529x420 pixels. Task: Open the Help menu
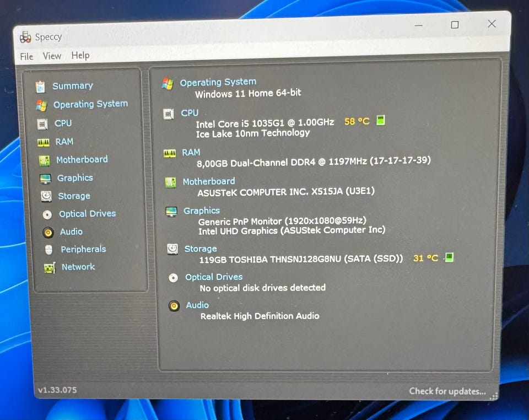tap(80, 55)
